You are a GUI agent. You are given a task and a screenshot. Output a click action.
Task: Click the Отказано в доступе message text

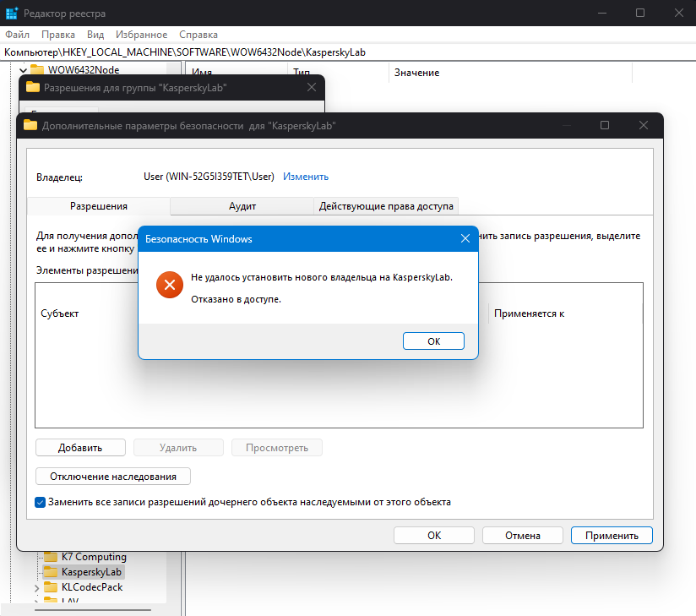(x=237, y=299)
